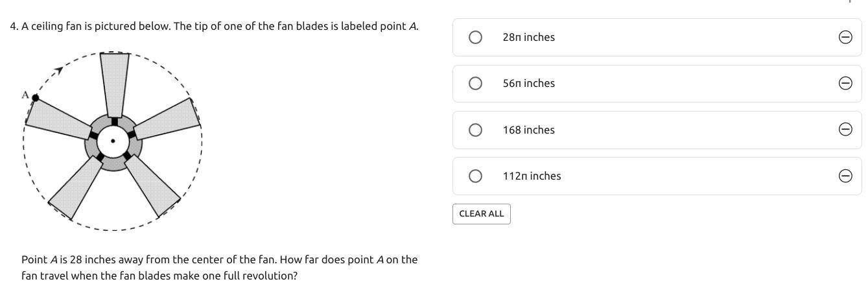
Task: Click the top vertical fan blade
Action: 115,83
